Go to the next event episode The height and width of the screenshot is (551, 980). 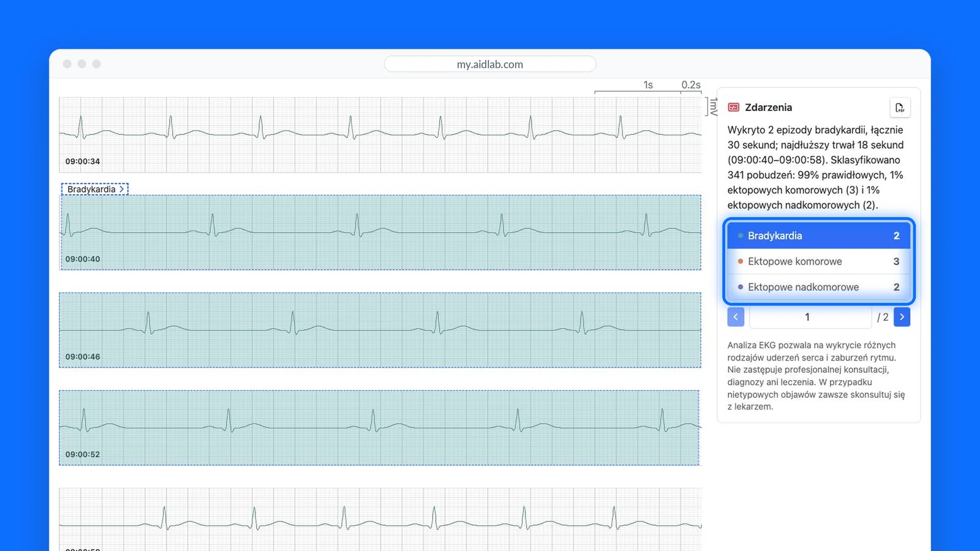pos(902,317)
